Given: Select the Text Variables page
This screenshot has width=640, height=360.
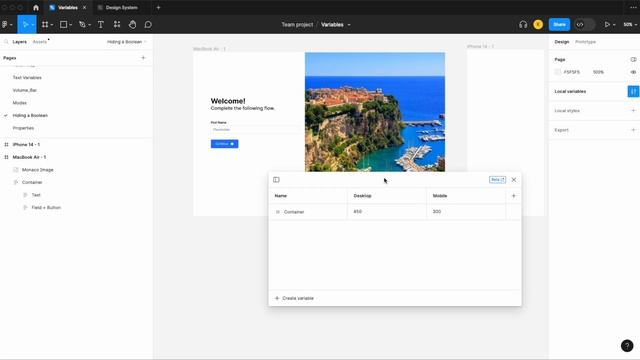Looking at the screenshot, I should tap(27, 78).
